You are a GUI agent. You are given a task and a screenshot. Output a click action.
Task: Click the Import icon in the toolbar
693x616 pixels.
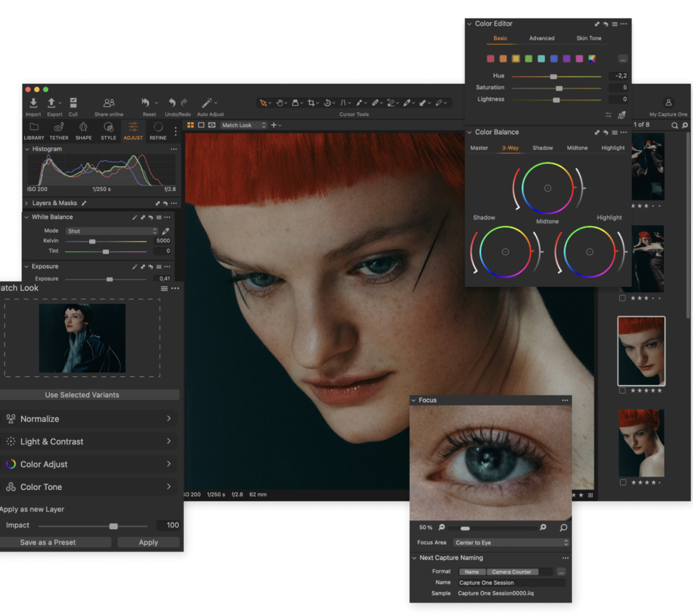33,103
